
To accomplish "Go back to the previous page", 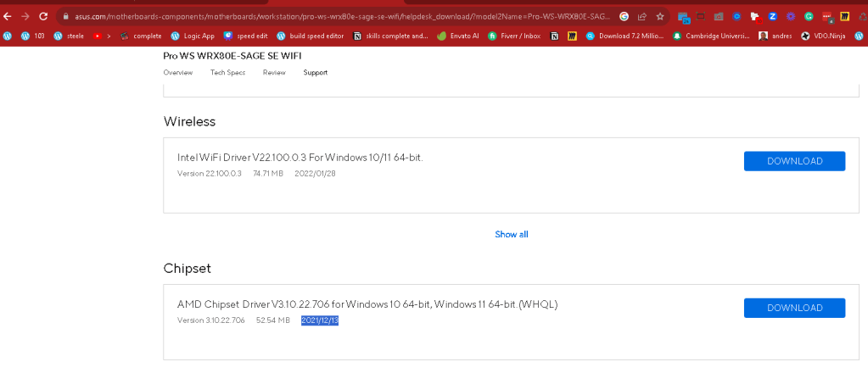I will click(x=7, y=17).
